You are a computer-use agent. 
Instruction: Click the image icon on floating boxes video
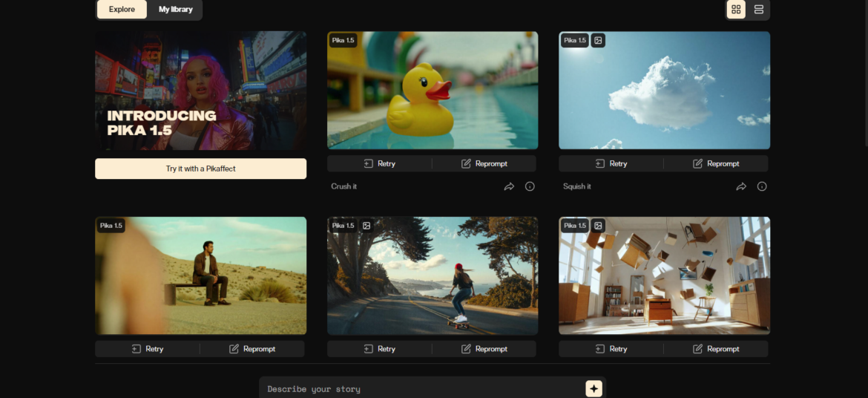click(598, 226)
